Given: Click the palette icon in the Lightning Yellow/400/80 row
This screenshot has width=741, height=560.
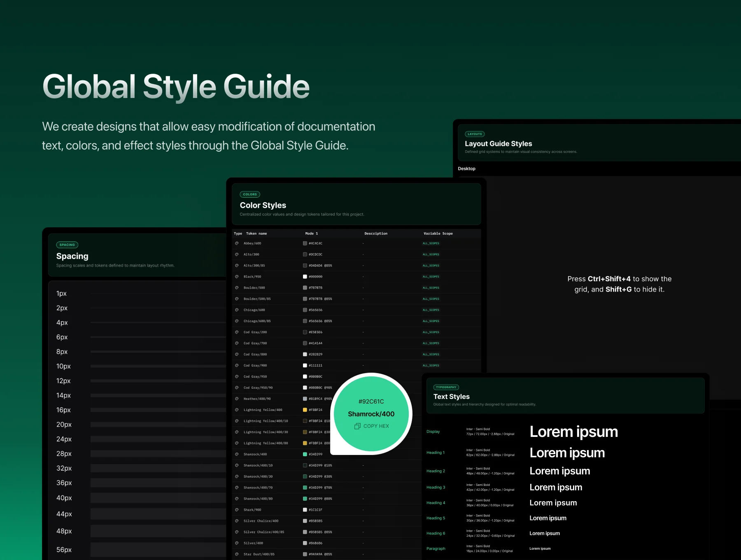Looking at the screenshot, I should pos(237,443).
